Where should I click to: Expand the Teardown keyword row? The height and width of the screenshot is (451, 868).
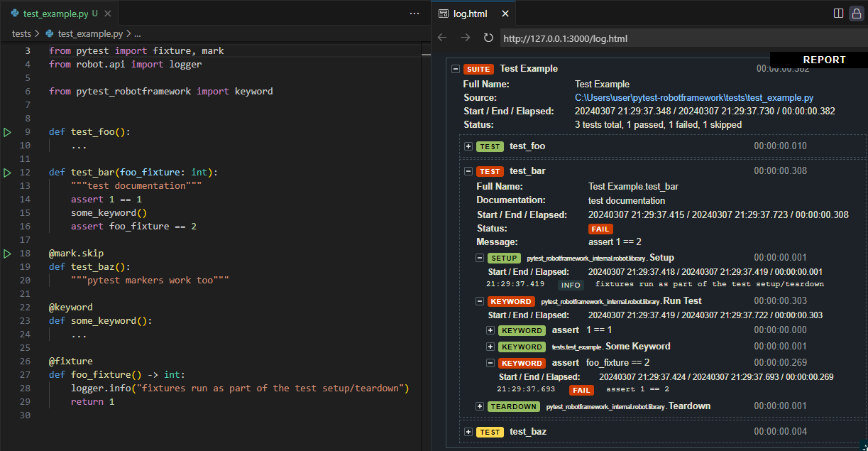coord(480,406)
